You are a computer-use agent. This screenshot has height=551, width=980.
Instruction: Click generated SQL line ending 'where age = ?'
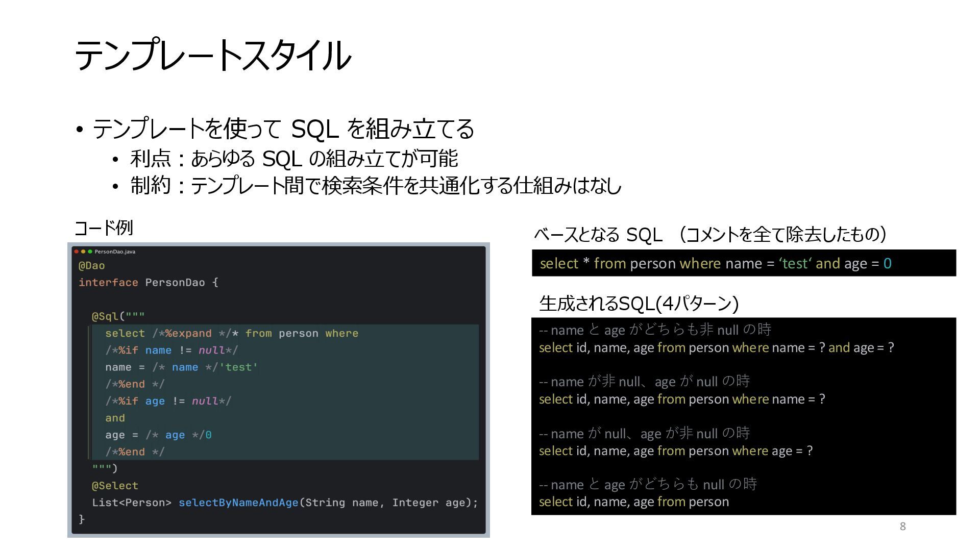tap(676, 451)
